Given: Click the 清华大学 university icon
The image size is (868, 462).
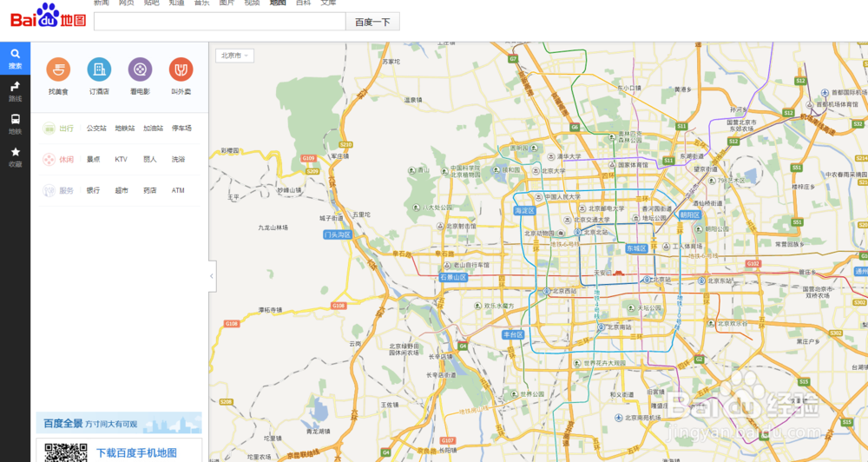Looking at the screenshot, I should click(551, 157).
